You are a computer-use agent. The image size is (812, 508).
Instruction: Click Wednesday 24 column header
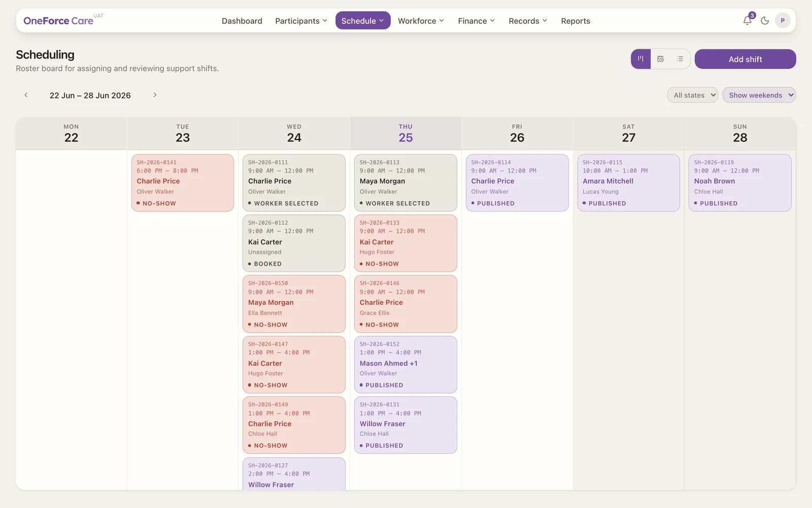point(294,134)
